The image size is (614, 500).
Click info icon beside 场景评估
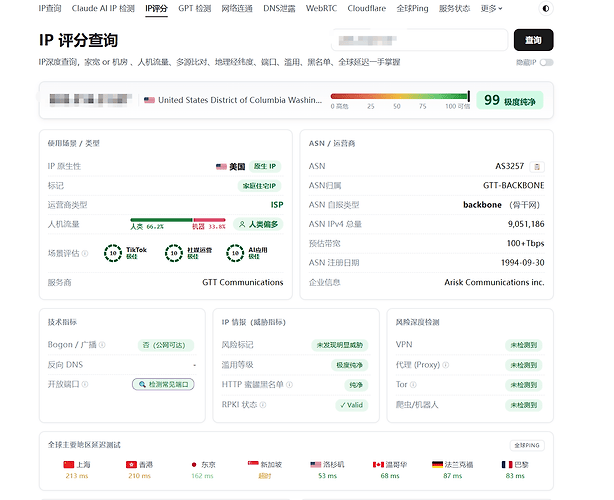click(x=85, y=253)
